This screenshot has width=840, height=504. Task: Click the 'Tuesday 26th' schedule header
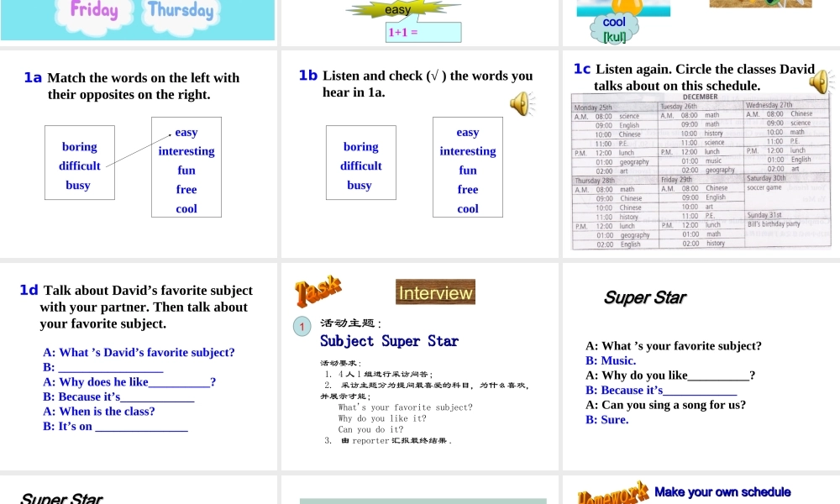tap(679, 107)
